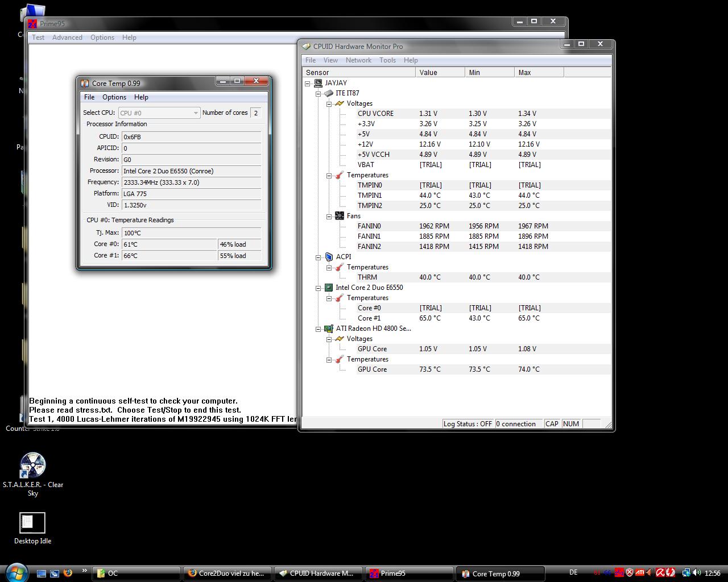Click the Log Status : OFF status field
728x582 pixels.
click(468, 424)
